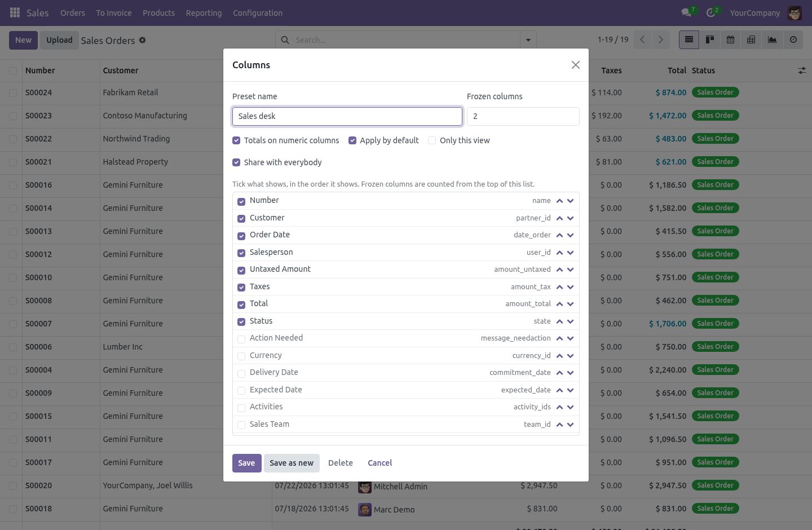Go to the previous page of records
812x530 pixels.
tap(642, 39)
